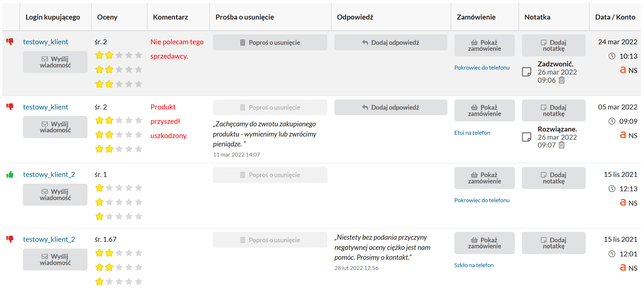This screenshot has width=644, height=290.
Task: Click clock icon beside 12:13 time
Action: click(612, 189)
